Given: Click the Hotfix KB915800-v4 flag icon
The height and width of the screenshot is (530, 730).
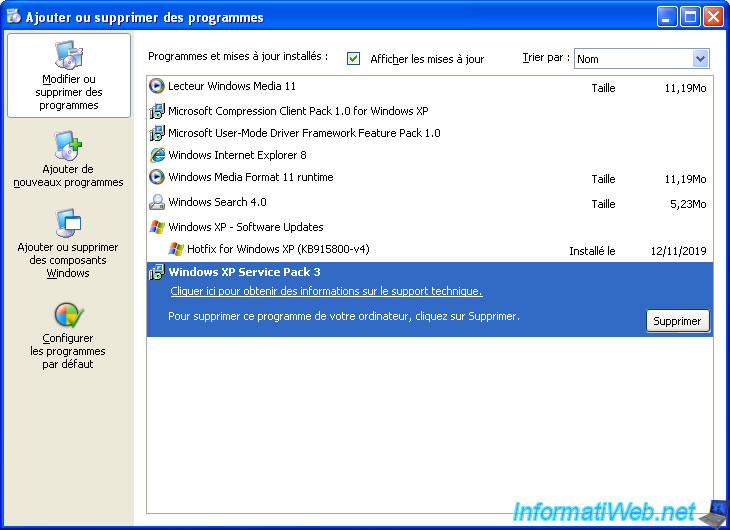Looking at the screenshot, I should click(176, 249).
